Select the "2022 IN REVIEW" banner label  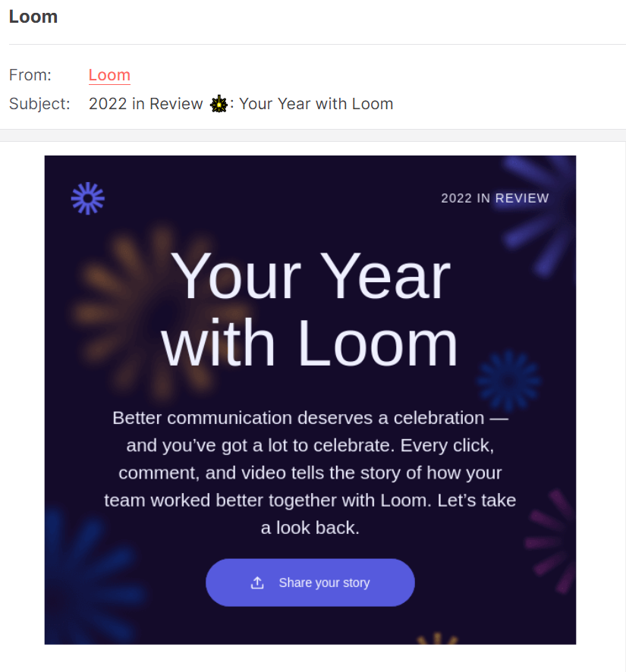tap(495, 198)
